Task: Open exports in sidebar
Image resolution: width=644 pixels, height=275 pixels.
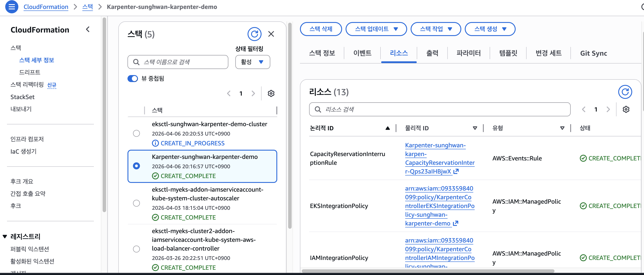Action: [x=21, y=109]
